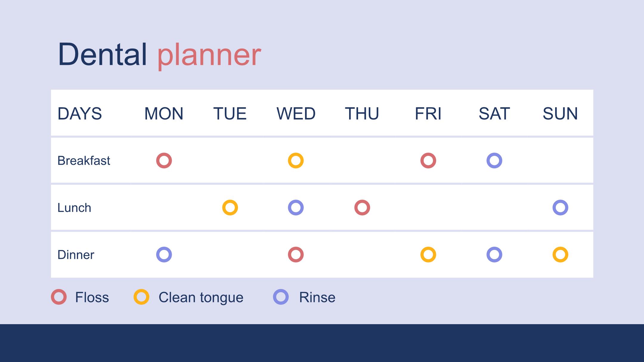
Task: Select the Wednesday Lunch rinse circle
Action: coord(296,207)
